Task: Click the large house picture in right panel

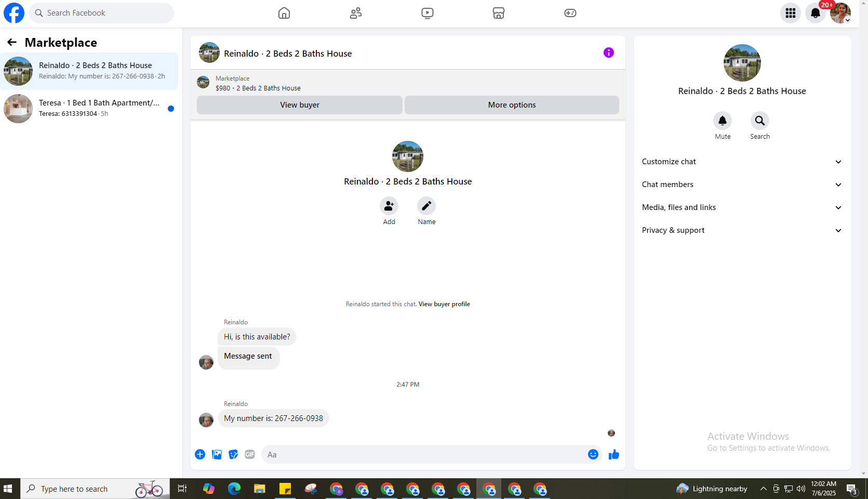Action: point(742,63)
